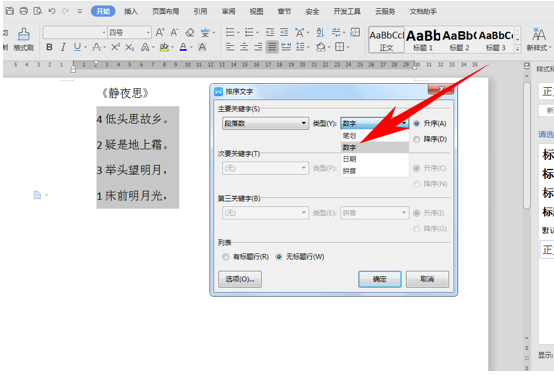Open the 开发工具 ribbon tab
Viewport: 554px width, 375px height.
tap(347, 11)
